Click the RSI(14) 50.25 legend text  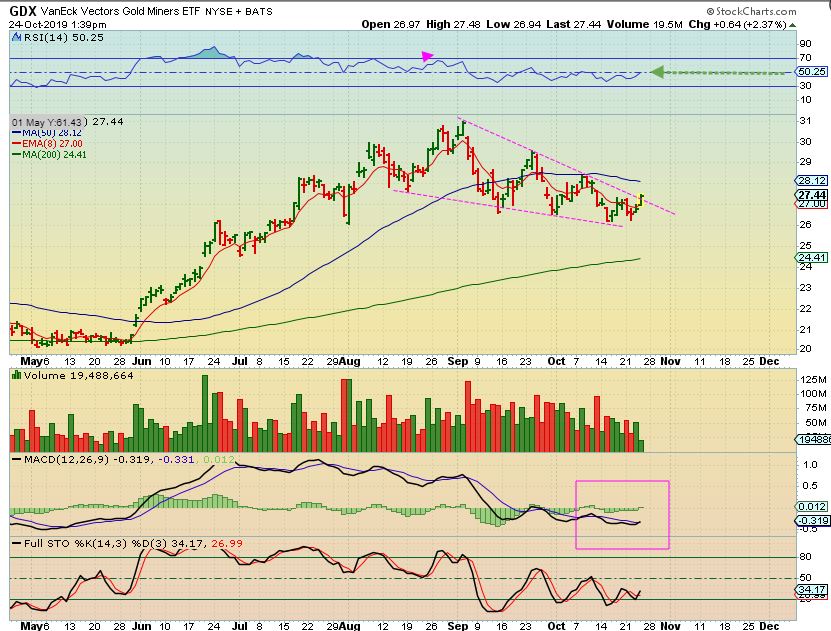(x=63, y=38)
